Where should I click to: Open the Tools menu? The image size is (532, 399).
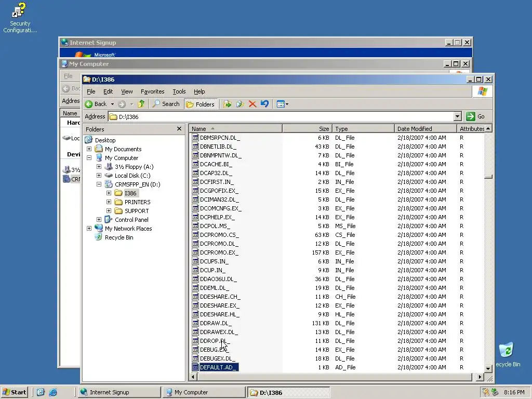(179, 91)
